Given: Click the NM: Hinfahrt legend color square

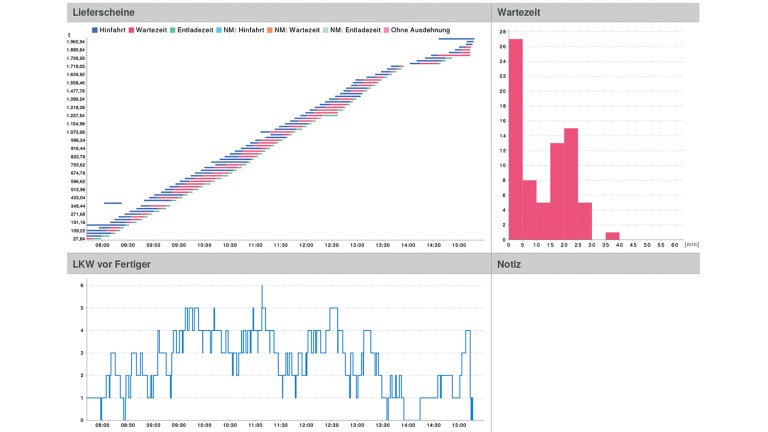Looking at the screenshot, I should (x=220, y=30).
